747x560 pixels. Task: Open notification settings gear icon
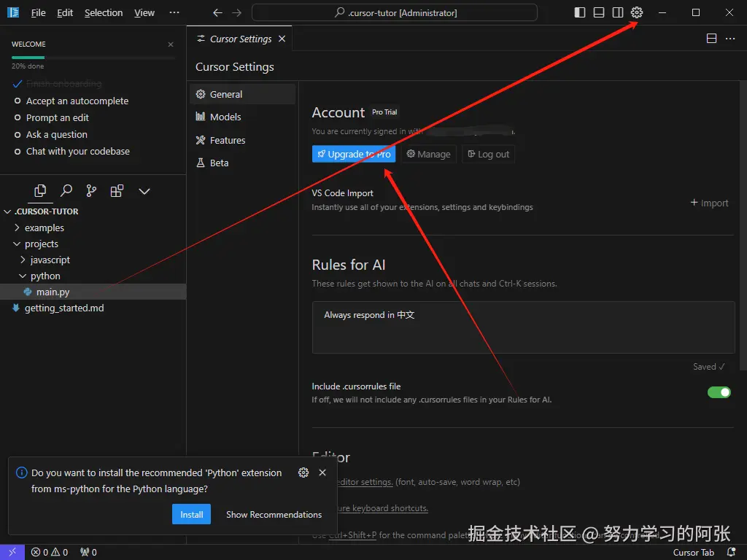click(303, 472)
